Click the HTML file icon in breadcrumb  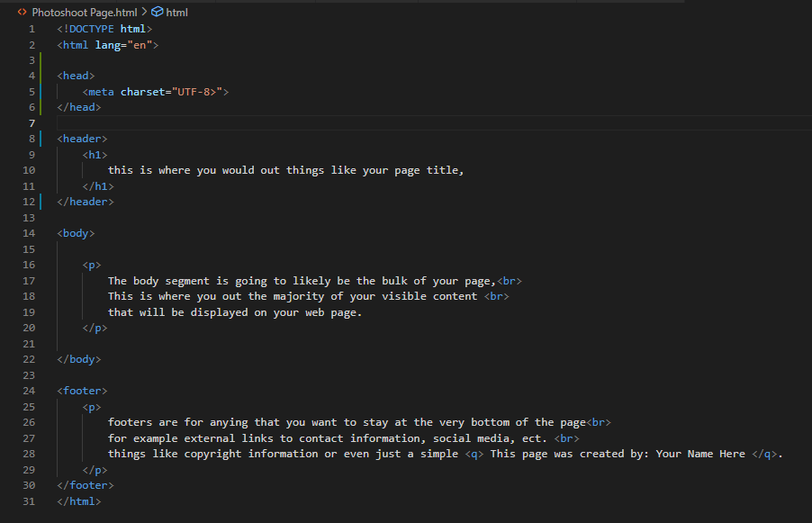23,12
